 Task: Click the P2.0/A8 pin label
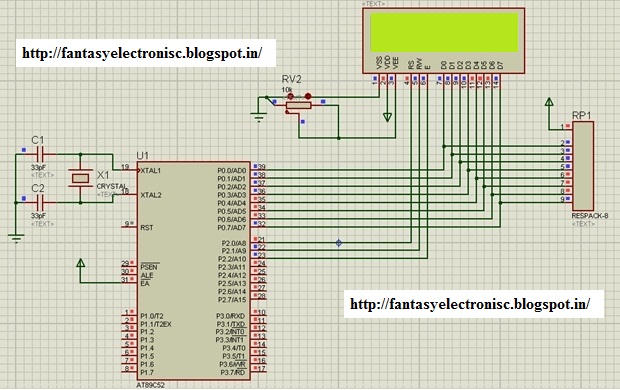coord(234,243)
